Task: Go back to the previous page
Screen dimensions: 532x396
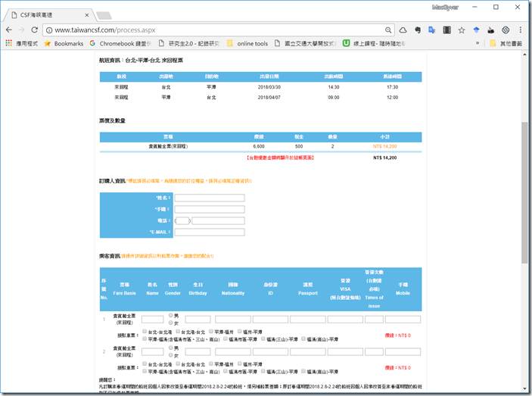Action: [9, 30]
